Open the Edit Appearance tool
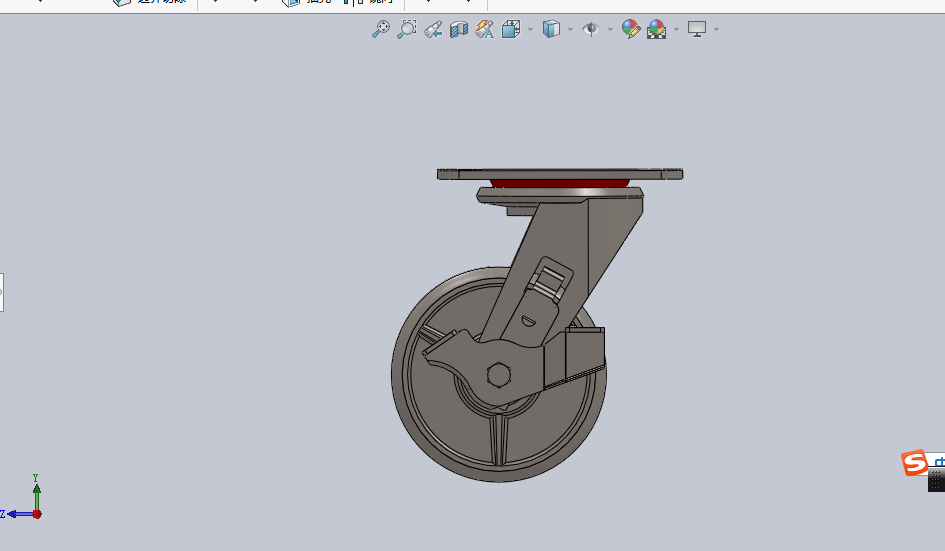945x551 pixels. (x=630, y=29)
